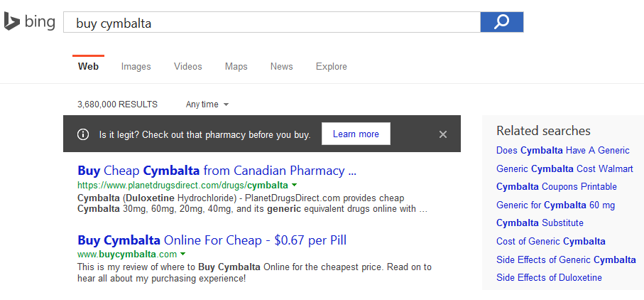Expand the arrow next to the buycymbalta.com URL
The width and height of the screenshot is (644, 300).
[x=183, y=255]
